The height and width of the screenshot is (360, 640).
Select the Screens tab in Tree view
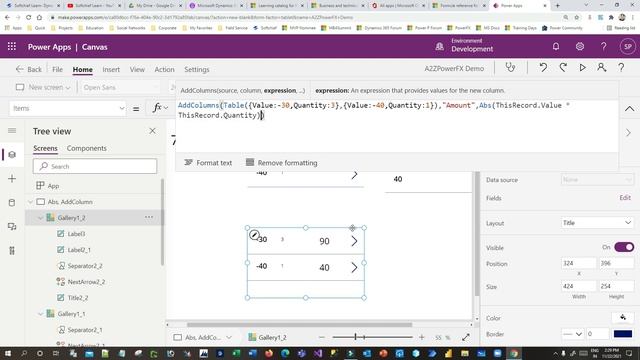coord(45,148)
